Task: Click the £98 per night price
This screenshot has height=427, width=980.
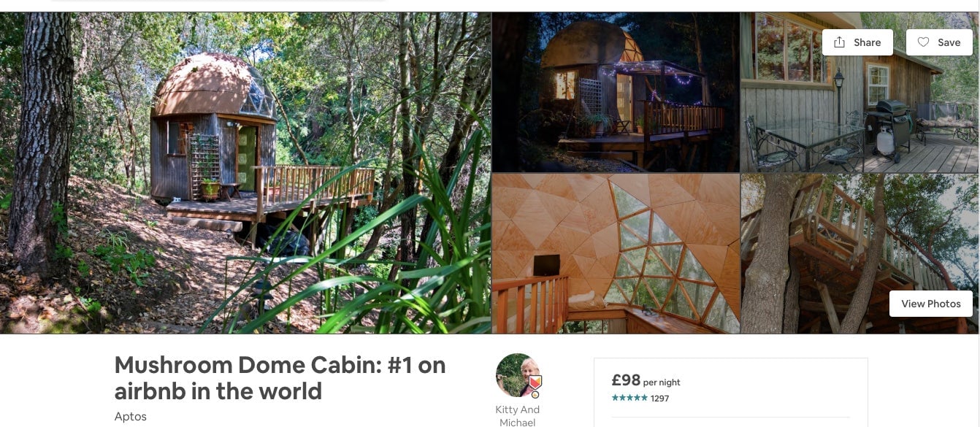Action: tap(646, 380)
